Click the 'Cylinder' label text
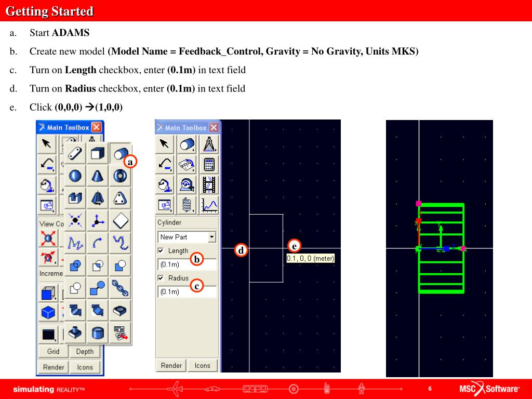 click(x=169, y=222)
